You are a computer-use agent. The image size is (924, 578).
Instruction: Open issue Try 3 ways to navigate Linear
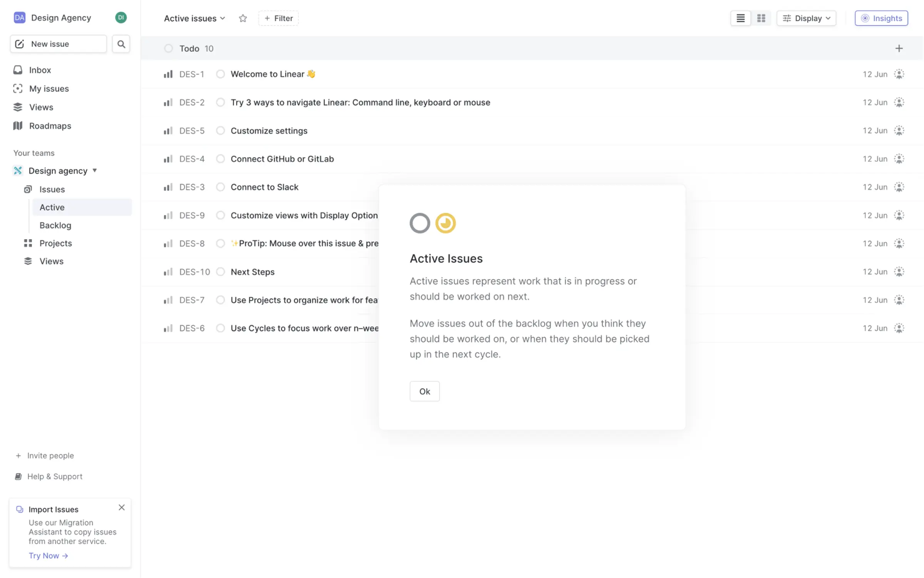(360, 102)
